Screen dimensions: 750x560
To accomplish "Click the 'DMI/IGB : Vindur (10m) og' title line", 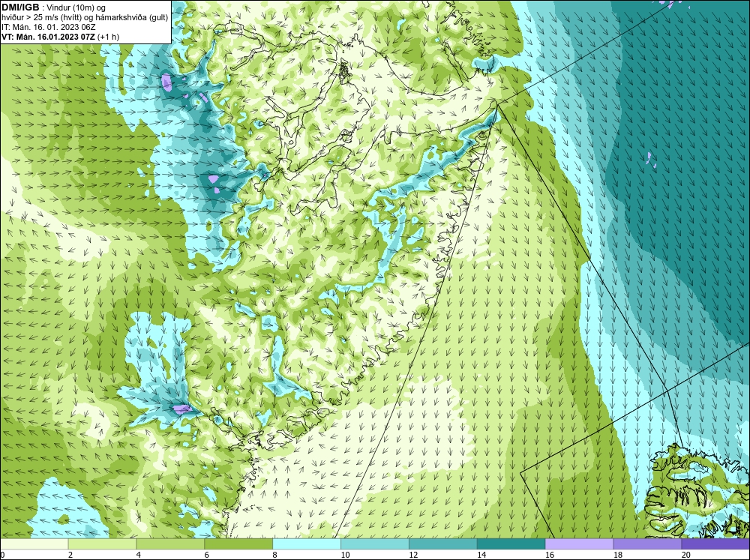I will pos(54,7).
